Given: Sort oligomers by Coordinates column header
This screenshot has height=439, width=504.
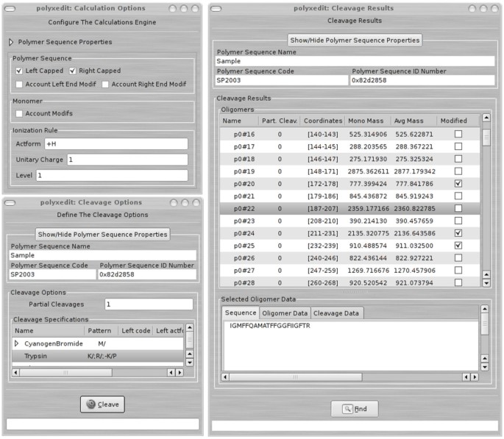Looking at the screenshot, I should point(323,121).
